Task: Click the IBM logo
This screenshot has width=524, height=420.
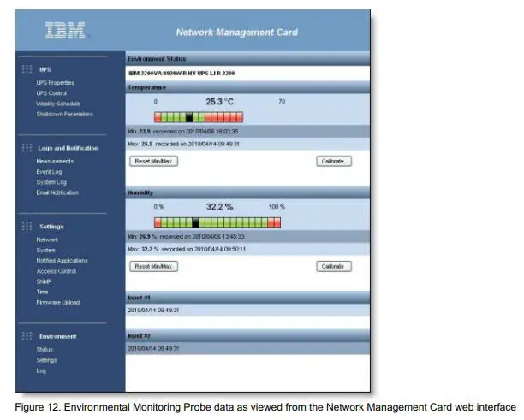Action: (x=65, y=31)
